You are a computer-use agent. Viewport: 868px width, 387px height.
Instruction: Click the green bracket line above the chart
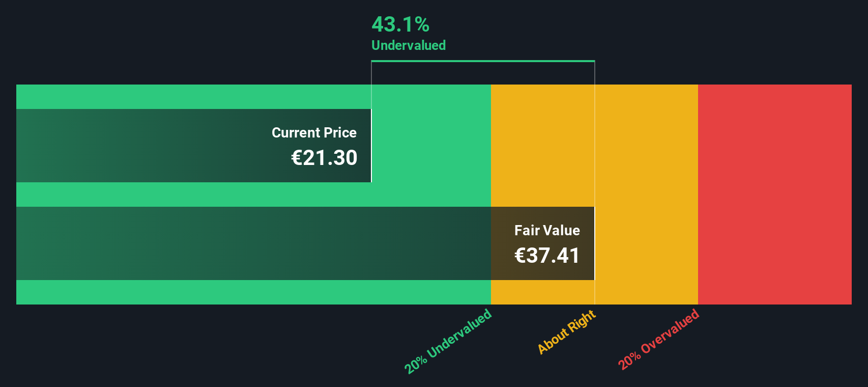(483, 61)
